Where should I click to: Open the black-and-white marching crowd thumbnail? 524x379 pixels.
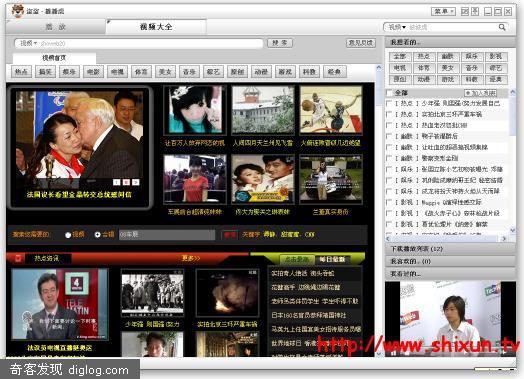coord(153,293)
